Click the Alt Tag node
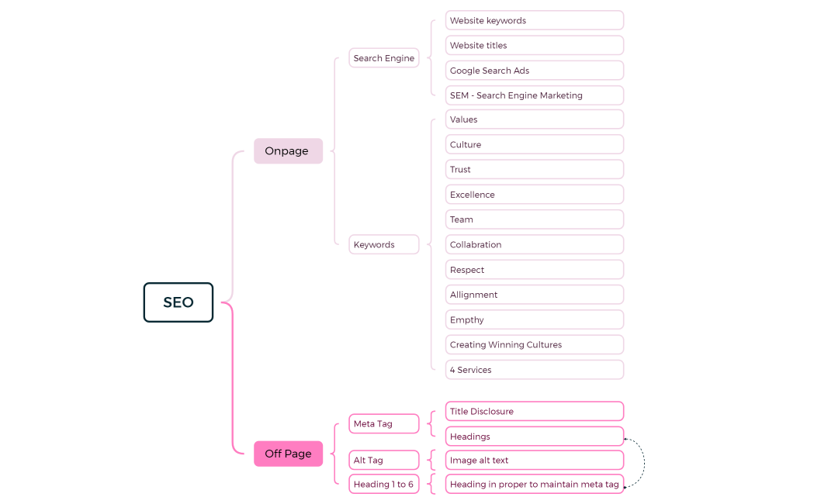 383,461
